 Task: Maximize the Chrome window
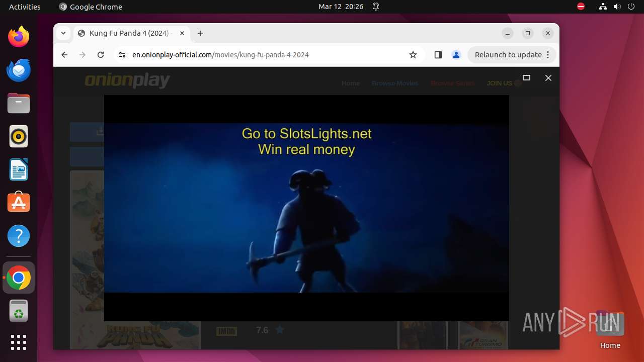(x=528, y=33)
